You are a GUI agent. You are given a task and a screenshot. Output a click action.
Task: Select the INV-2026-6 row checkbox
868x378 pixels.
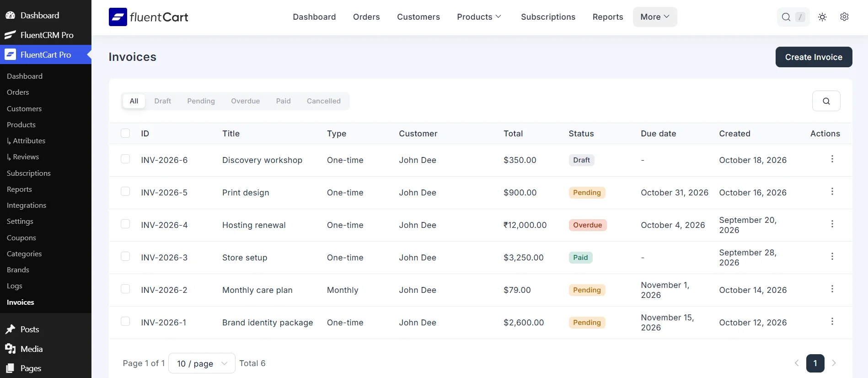[x=125, y=159]
